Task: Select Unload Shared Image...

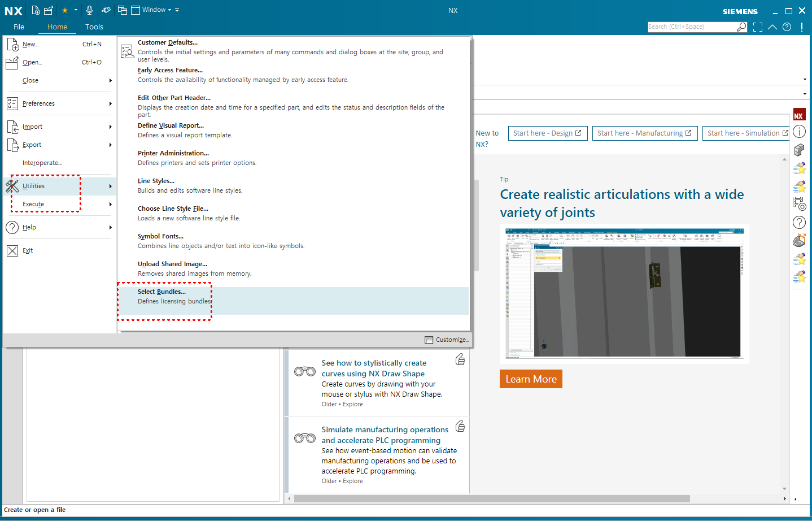Action: pyautogui.click(x=294, y=269)
